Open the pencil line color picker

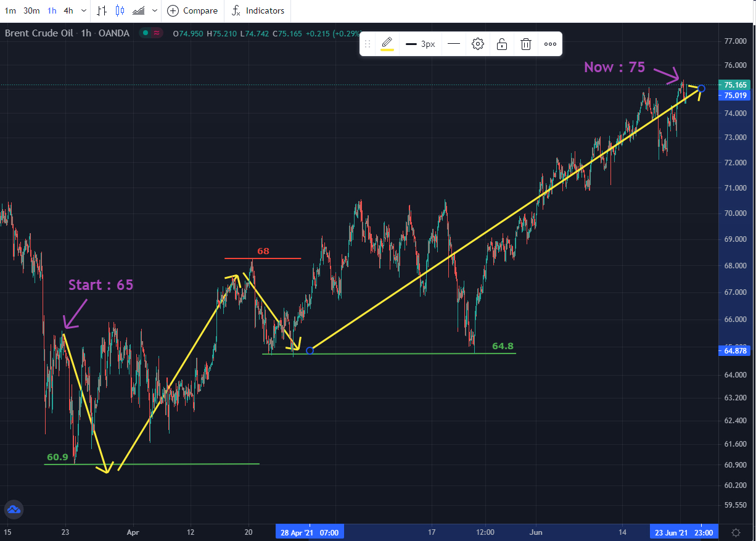click(x=387, y=44)
